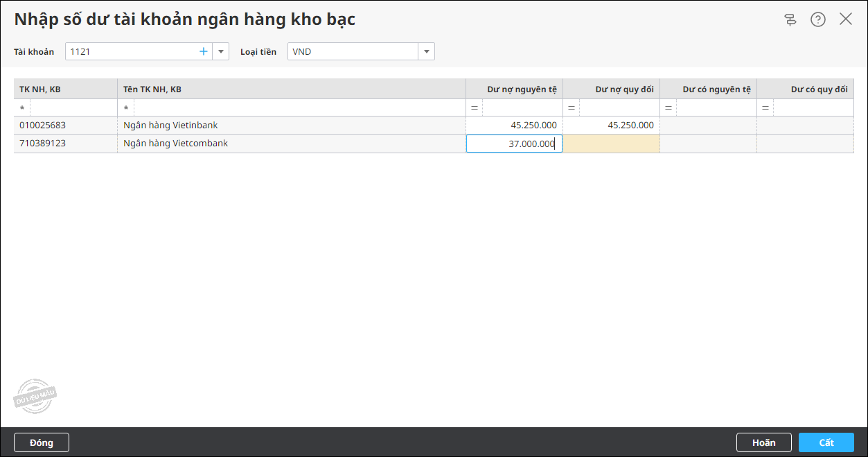Open equals filter operator for Dư nợ nguyên tệ
Image resolution: width=868 pixels, height=457 pixels.
point(475,108)
